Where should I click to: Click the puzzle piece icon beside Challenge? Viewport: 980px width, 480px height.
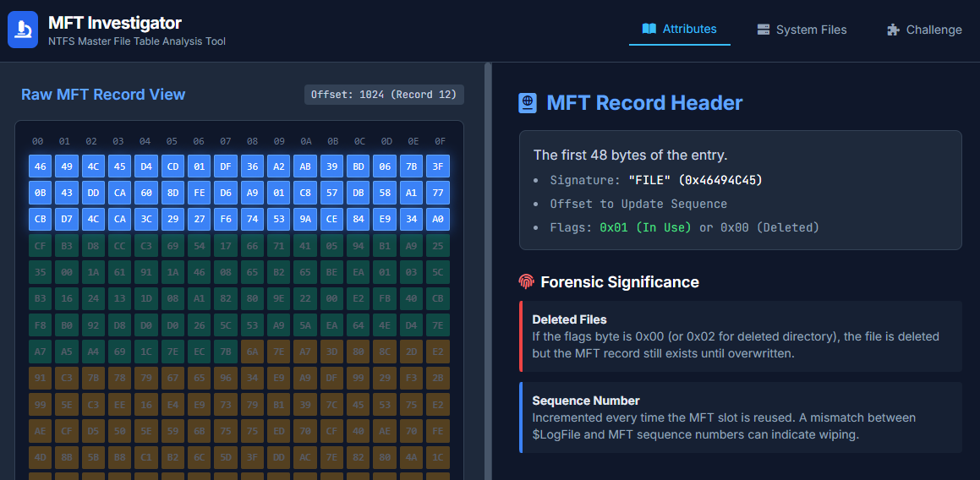tap(893, 30)
